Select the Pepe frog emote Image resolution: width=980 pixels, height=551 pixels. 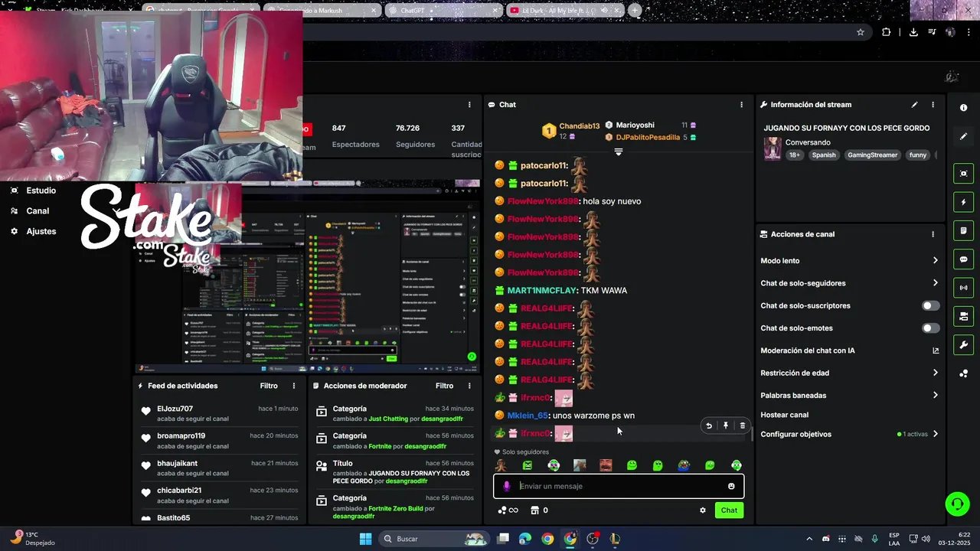684,465
